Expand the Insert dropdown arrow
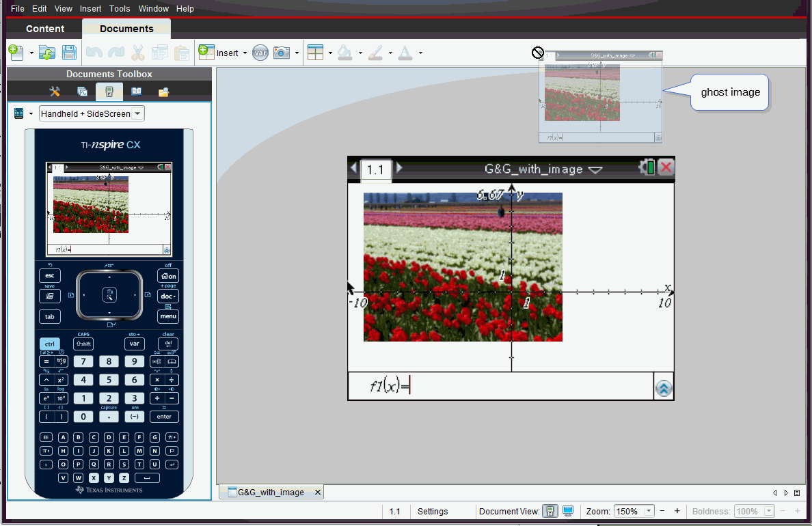This screenshot has width=812, height=526. coord(245,53)
